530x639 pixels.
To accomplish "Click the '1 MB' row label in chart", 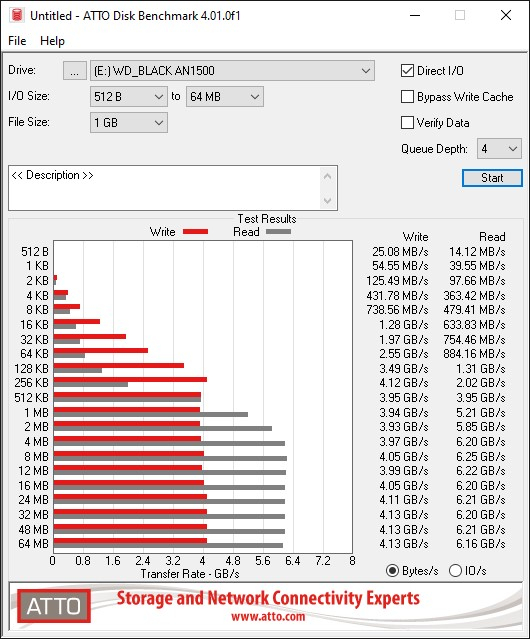I will pos(36,412).
